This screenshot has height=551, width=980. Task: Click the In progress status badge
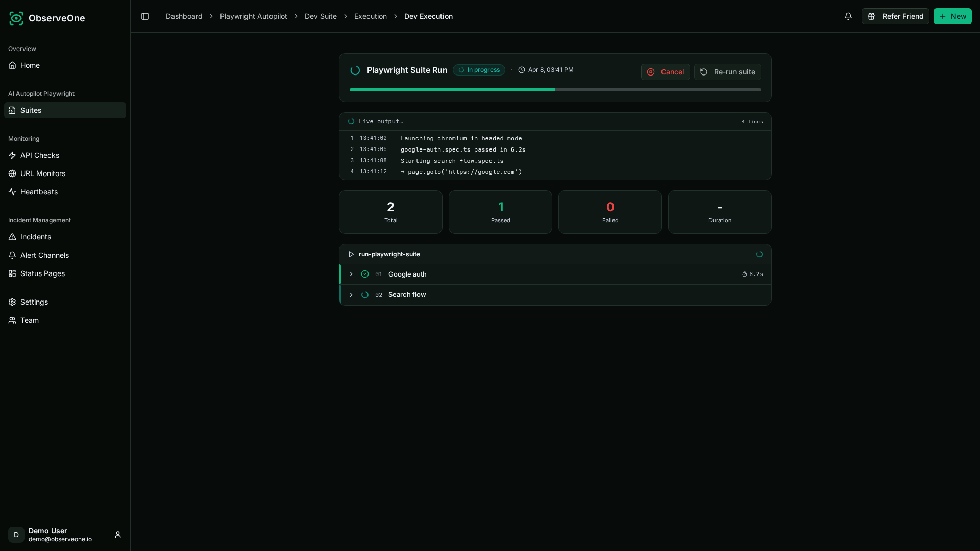[x=479, y=70]
